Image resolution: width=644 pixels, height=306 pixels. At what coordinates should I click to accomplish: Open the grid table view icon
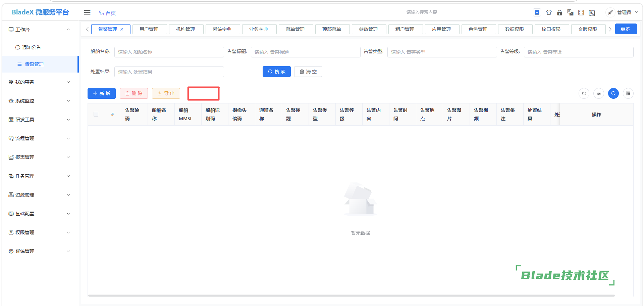coord(628,93)
